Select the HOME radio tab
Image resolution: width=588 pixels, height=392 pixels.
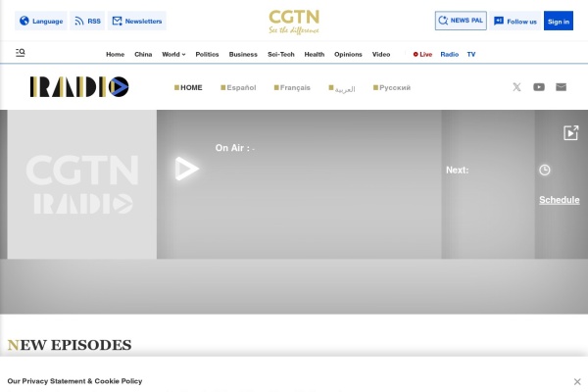pos(188,87)
